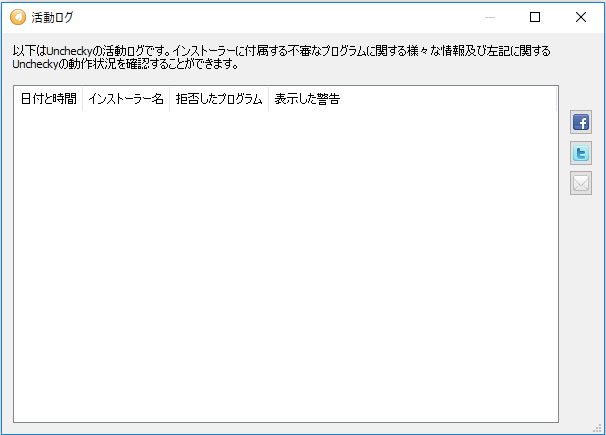The width and height of the screenshot is (606, 435).
Task: Click divider between 拒否したプログラム and 表示した警告
Action: [269, 100]
